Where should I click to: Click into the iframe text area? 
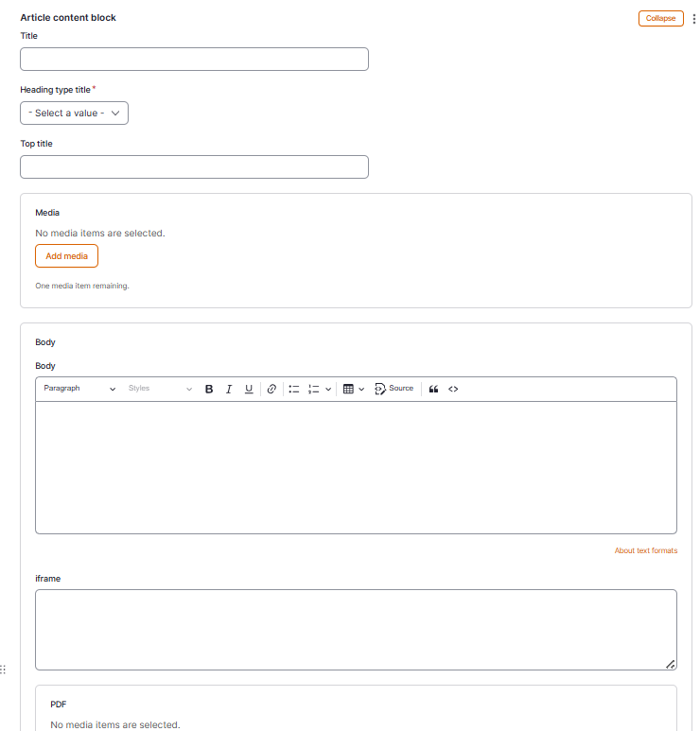click(x=356, y=630)
